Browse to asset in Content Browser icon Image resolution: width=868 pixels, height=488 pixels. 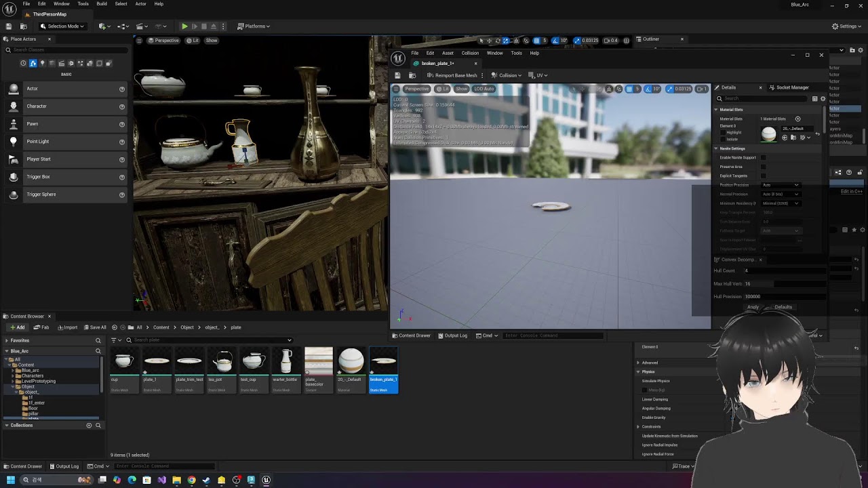pos(411,75)
